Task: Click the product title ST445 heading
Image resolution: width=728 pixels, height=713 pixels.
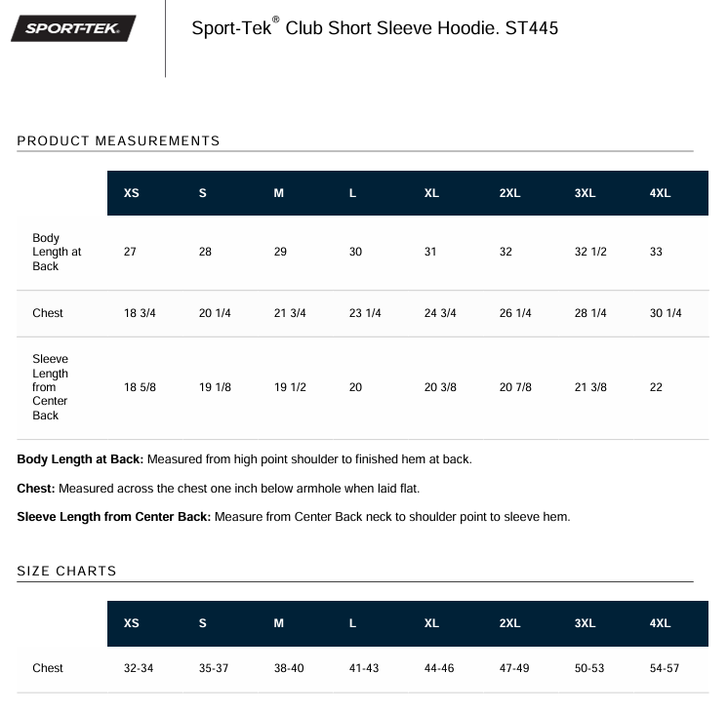Action: pos(375,28)
